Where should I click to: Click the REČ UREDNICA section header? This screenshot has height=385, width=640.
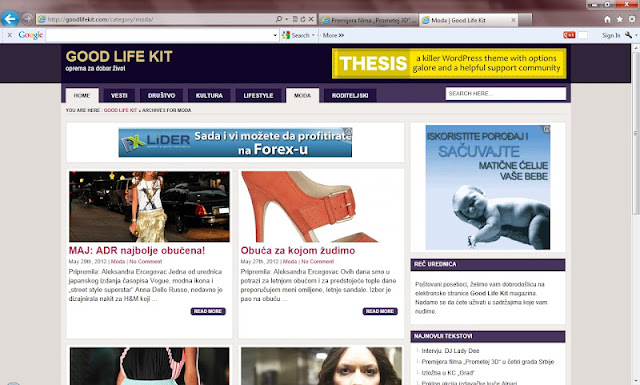pyautogui.click(x=488, y=265)
